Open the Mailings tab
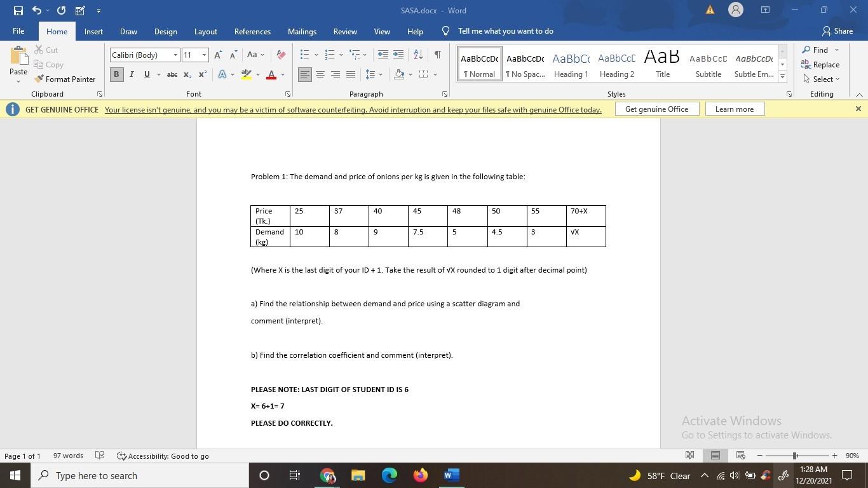 [x=301, y=31]
